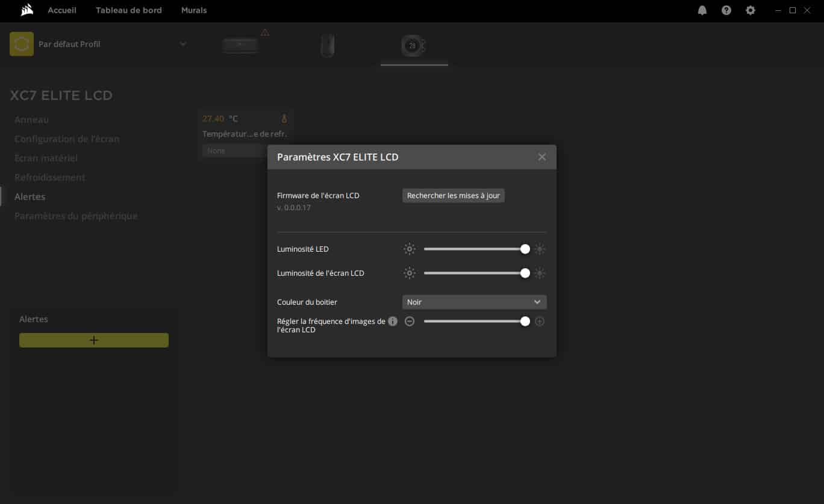Open the Murals tab

194,10
